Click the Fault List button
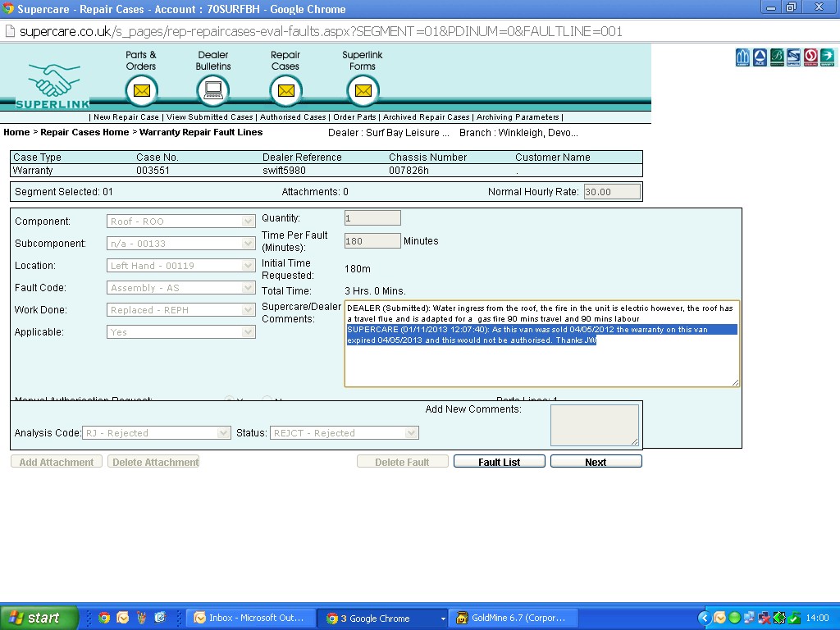Viewport: 840px width, 630px height. pos(499,462)
